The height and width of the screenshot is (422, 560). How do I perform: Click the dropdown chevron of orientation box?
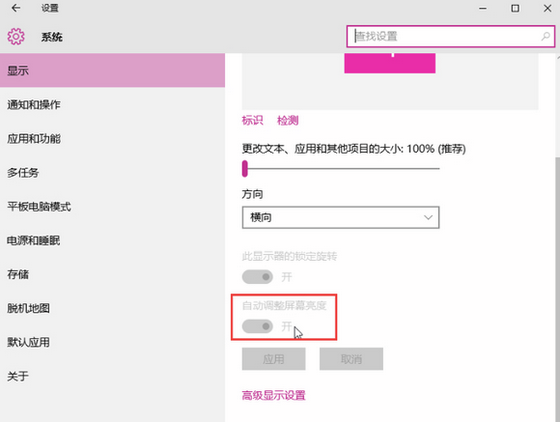coord(428,217)
